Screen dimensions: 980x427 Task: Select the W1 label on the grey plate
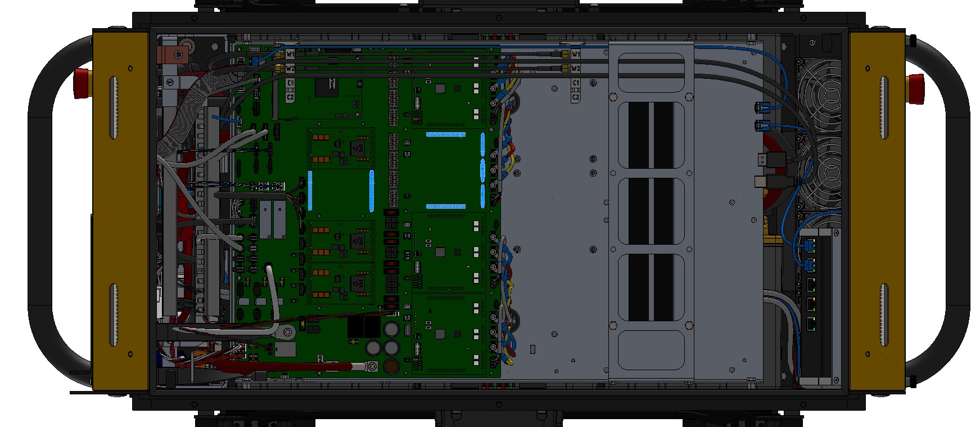[x=576, y=55]
